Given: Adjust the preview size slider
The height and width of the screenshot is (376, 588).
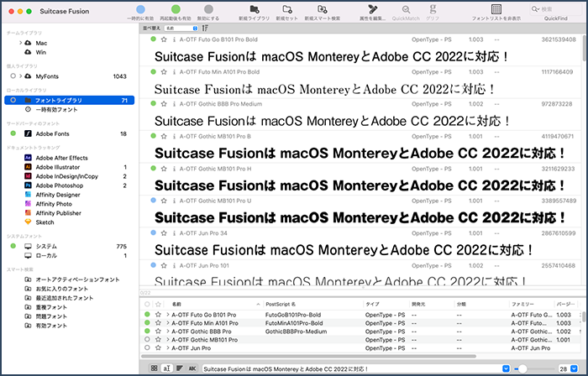Looking at the screenshot, I should coord(522,368).
